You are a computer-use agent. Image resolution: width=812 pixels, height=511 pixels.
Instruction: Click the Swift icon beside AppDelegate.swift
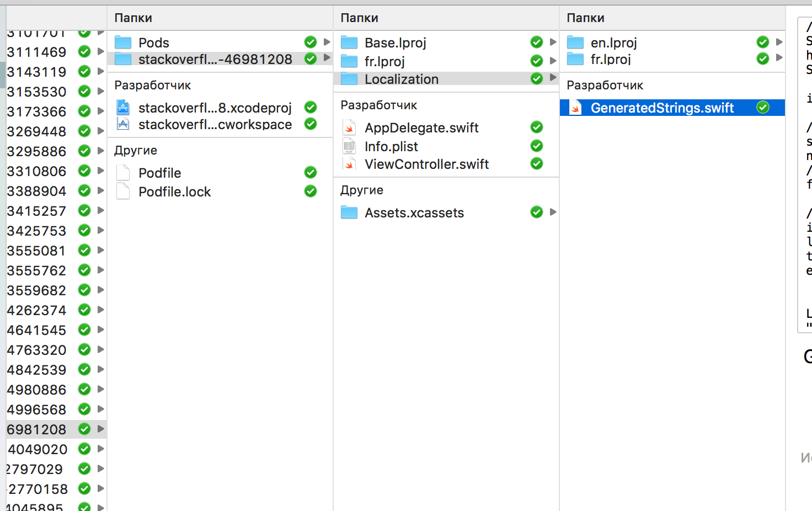click(x=349, y=127)
